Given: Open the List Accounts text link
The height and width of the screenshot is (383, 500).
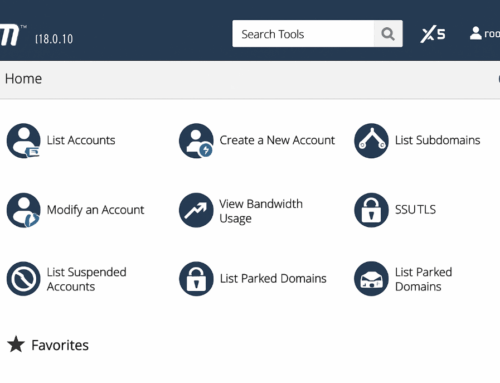Looking at the screenshot, I should click(81, 140).
